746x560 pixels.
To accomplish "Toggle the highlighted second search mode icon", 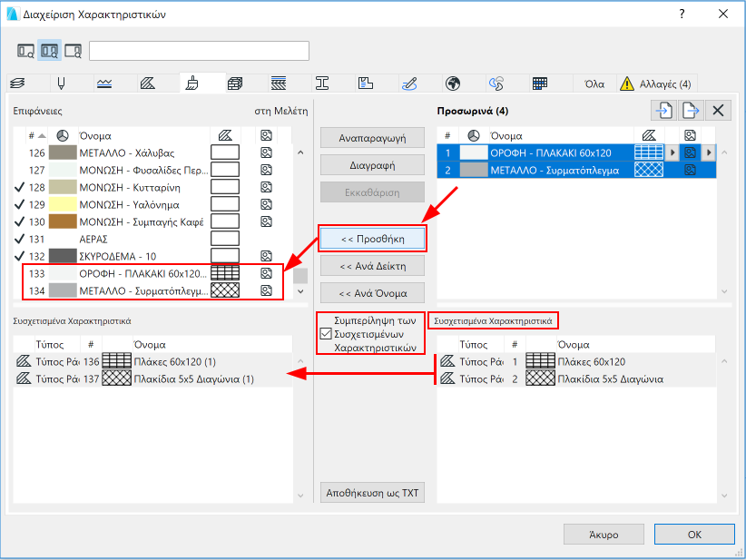I will [x=50, y=51].
